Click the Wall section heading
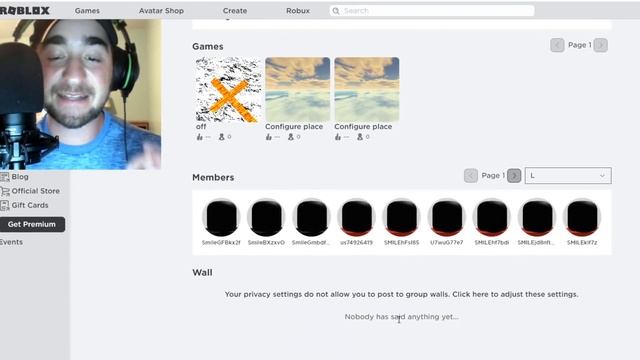The height and width of the screenshot is (360, 640). (x=202, y=273)
